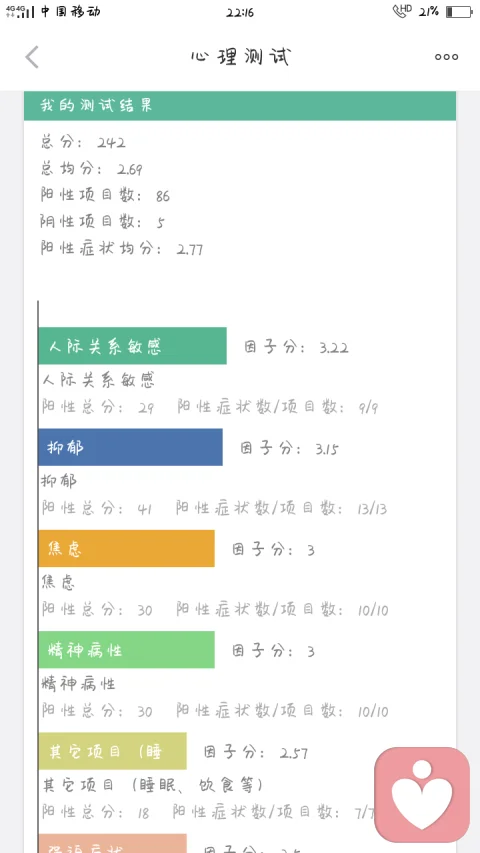
Task: Tap the 其它项目（睡眠、饮食等）label
Action: [x=153, y=785]
